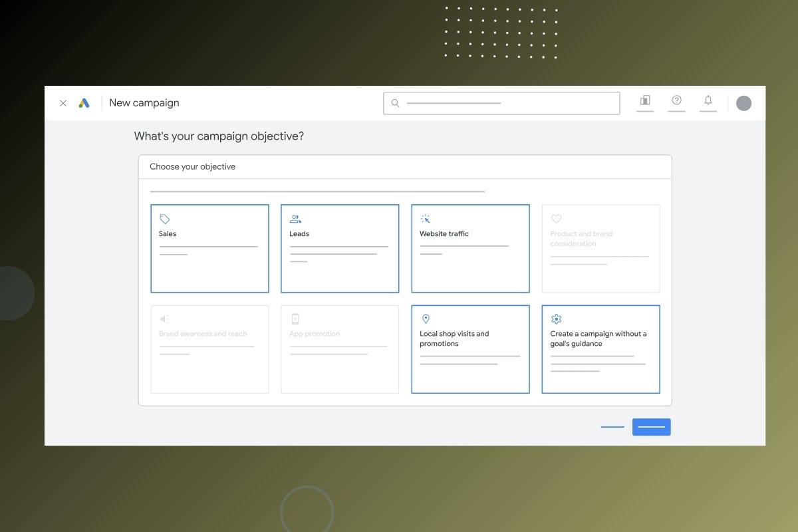This screenshot has height=532, width=798.
Task: Click the Sales tag icon
Action: [x=165, y=219]
